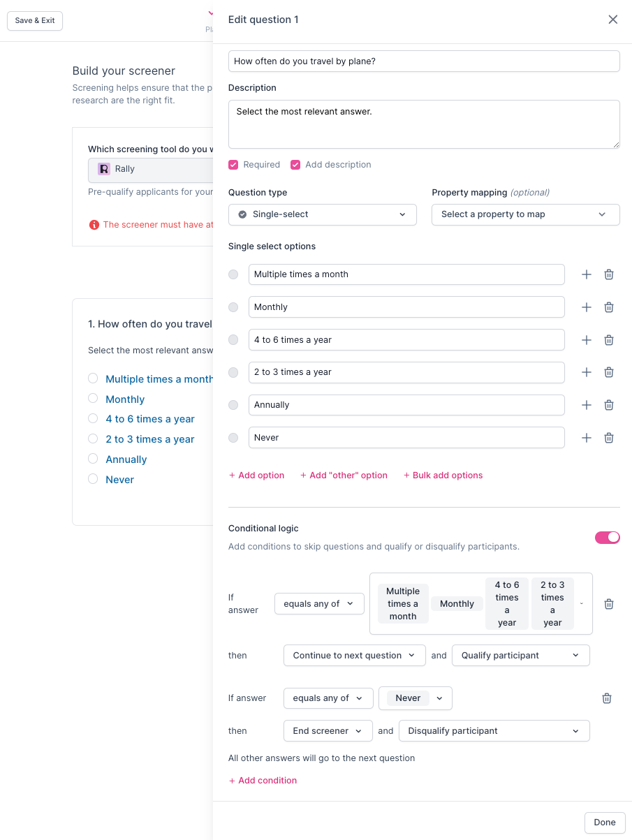Click plus icon beside '2 to 3 times a year'
The width and height of the screenshot is (632, 840).
coord(587,372)
